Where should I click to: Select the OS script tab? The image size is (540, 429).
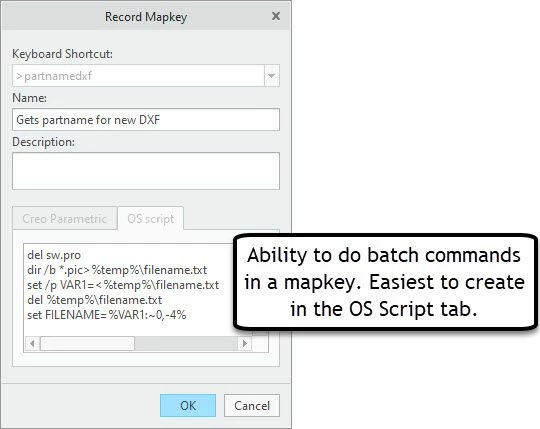(x=150, y=219)
